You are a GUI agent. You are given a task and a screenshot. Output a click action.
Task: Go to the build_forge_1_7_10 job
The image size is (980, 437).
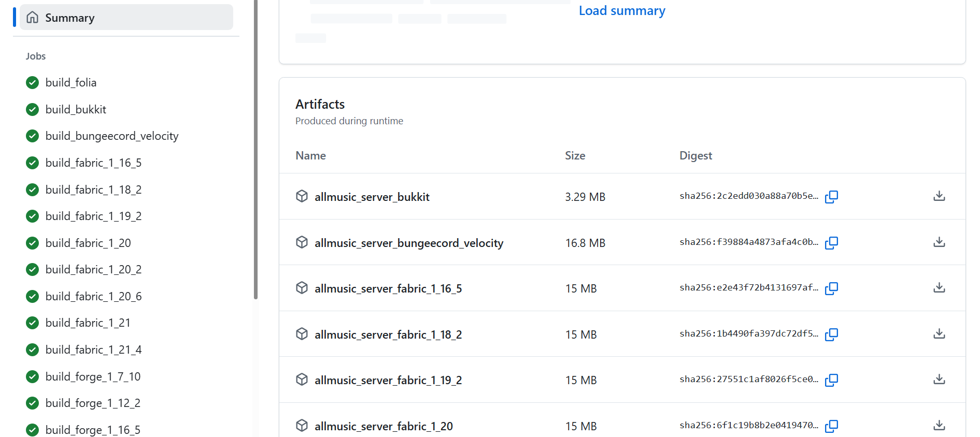[x=93, y=377]
